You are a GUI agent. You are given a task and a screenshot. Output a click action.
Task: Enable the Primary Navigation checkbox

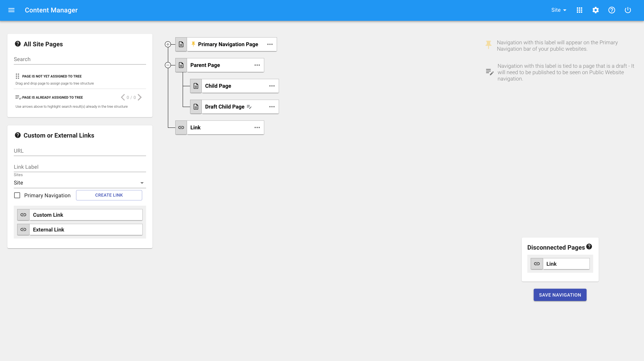point(17,195)
